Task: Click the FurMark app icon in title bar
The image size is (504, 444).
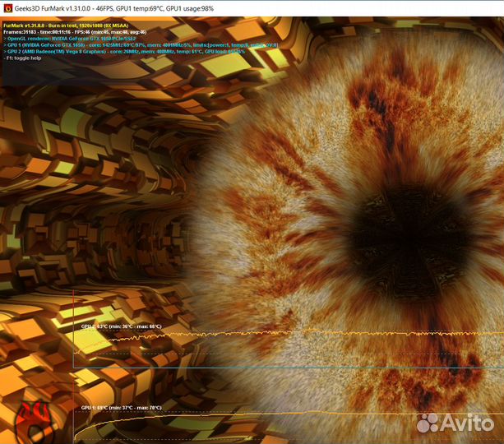Action: point(8,9)
